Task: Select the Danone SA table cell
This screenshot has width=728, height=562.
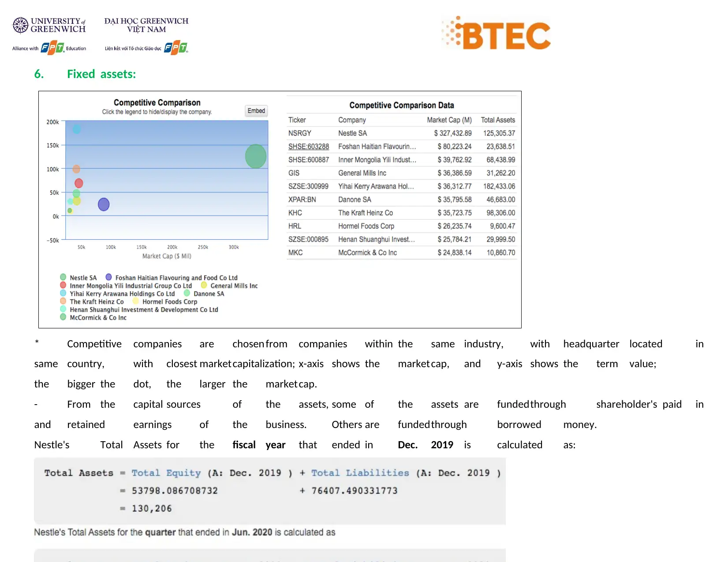Action: (355, 200)
